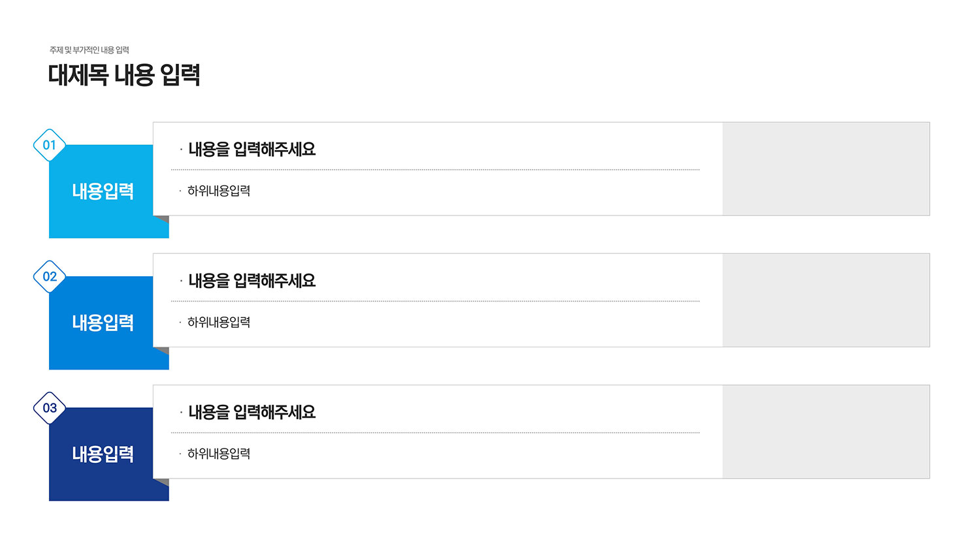Click 하위내용입력 text in the third row
Image resolution: width=980 pixels, height=551 pixels.
(x=219, y=453)
